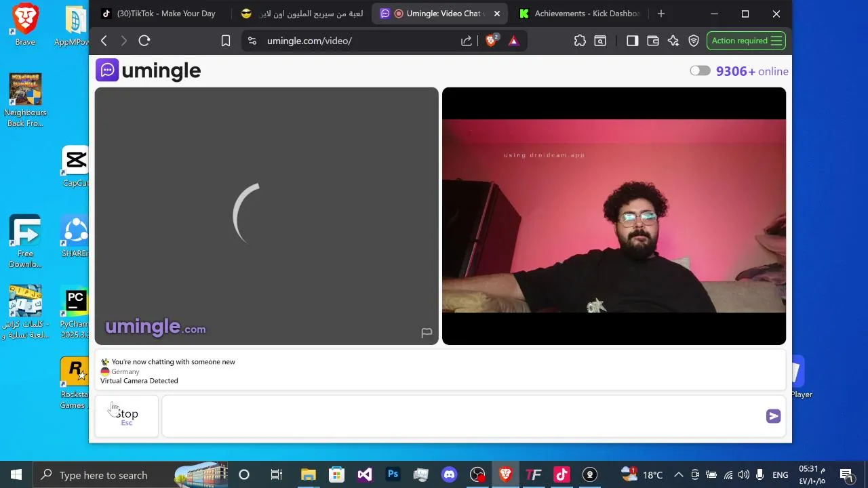Open Microsoft Store from taskbar
Image resolution: width=868 pixels, height=488 pixels.
tap(336, 474)
